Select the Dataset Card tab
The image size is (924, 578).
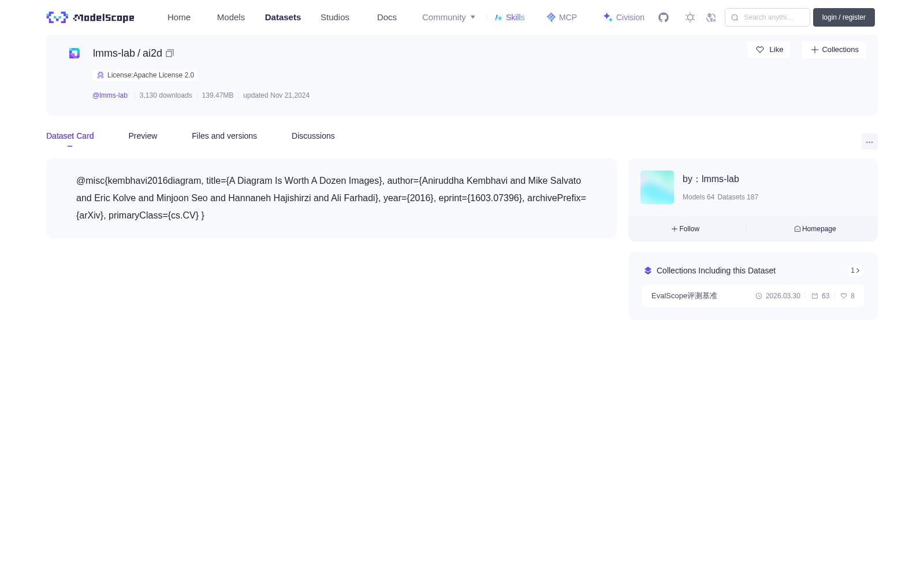[70, 136]
